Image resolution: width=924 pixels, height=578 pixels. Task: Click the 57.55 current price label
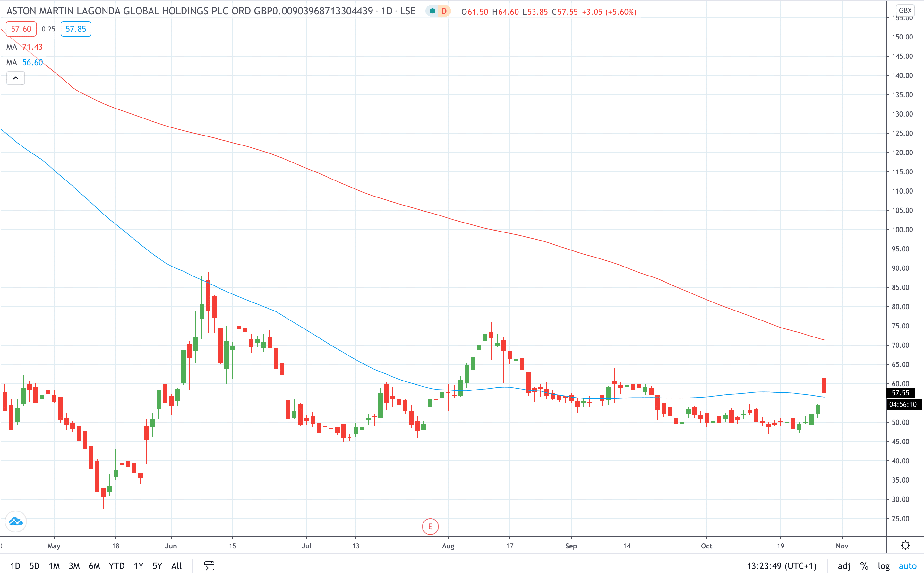click(900, 393)
